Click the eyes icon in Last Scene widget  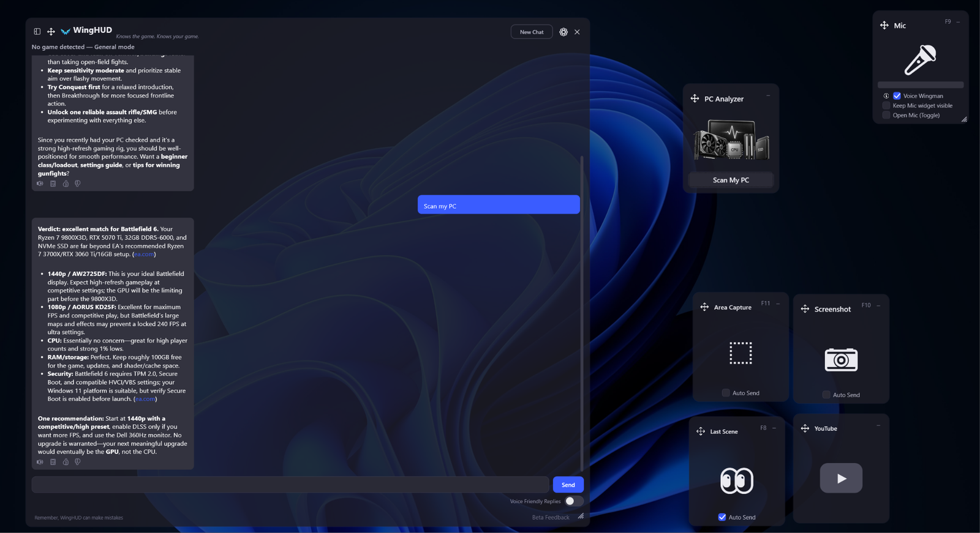point(737,480)
